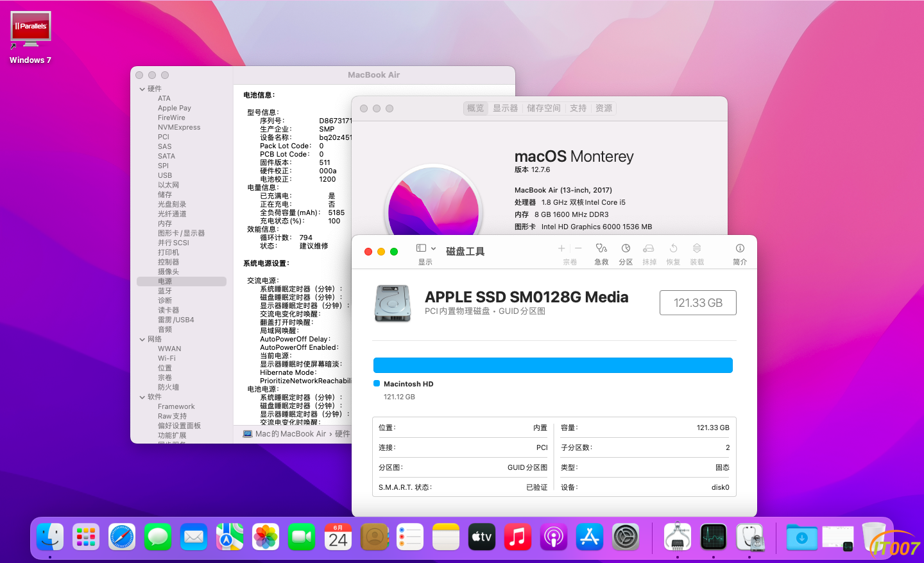Screen dimensions: 924x563
Task: Select Framework under the 软件 section
Action: coord(176,406)
